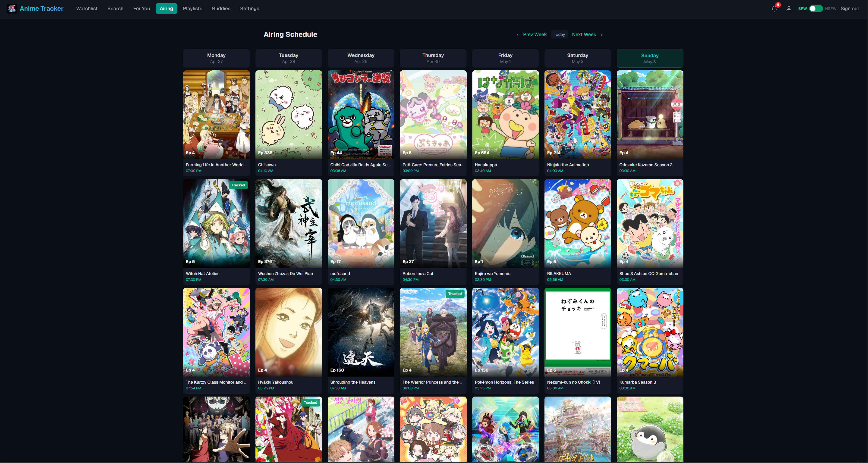Click the Sign out link
The height and width of the screenshot is (463, 868).
[849, 9]
